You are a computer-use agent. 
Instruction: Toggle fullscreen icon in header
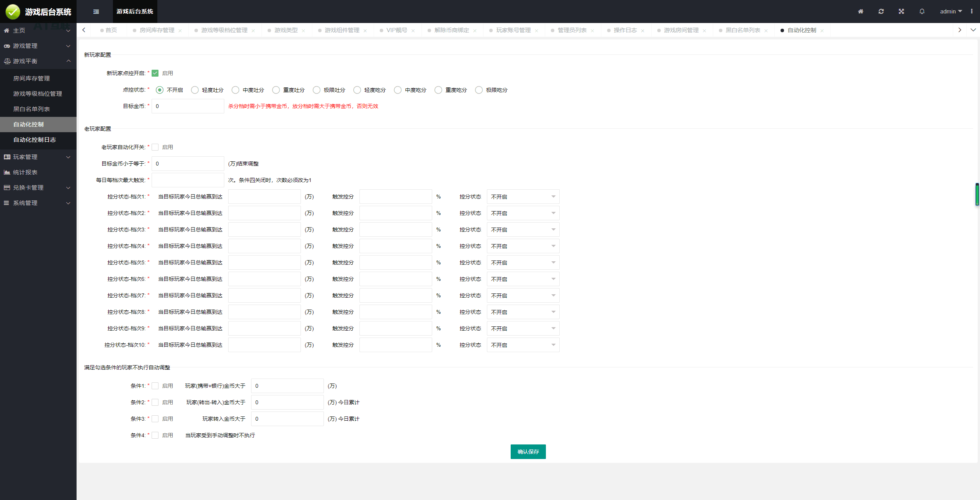[x=901, y=11]
